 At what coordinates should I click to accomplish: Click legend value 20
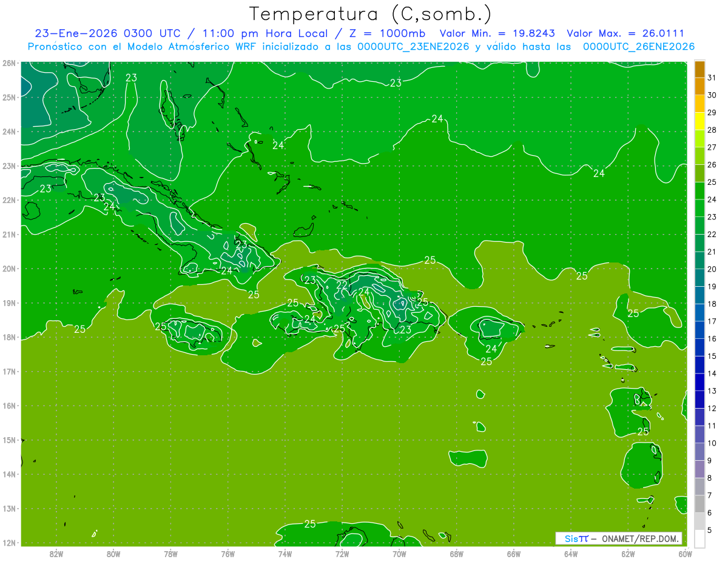coord(712,269)
